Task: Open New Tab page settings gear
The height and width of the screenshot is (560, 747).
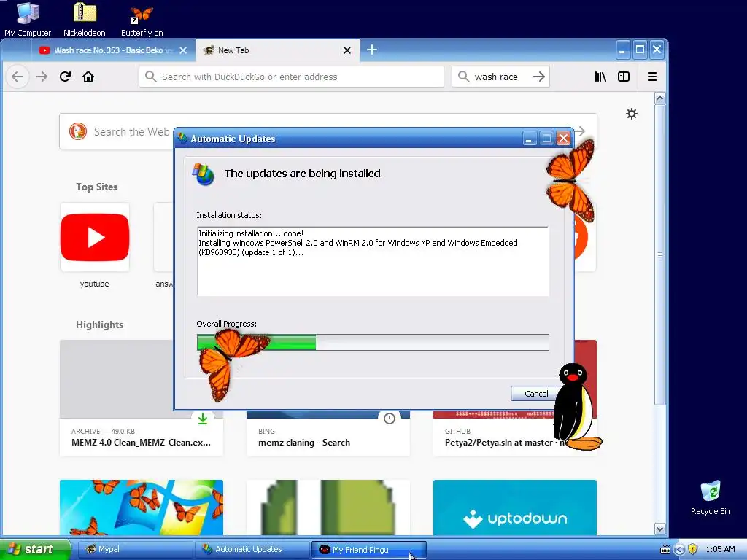Action: point(632,114)
